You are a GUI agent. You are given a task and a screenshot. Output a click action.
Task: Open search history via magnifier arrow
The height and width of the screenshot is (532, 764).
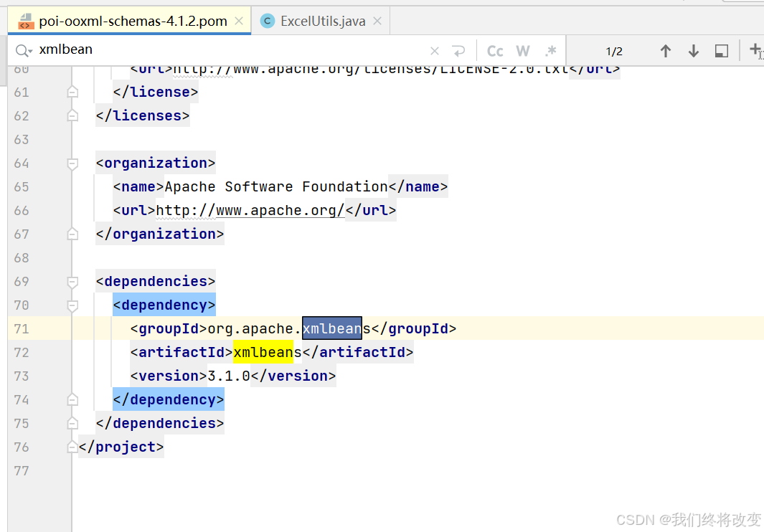(24, 50)
